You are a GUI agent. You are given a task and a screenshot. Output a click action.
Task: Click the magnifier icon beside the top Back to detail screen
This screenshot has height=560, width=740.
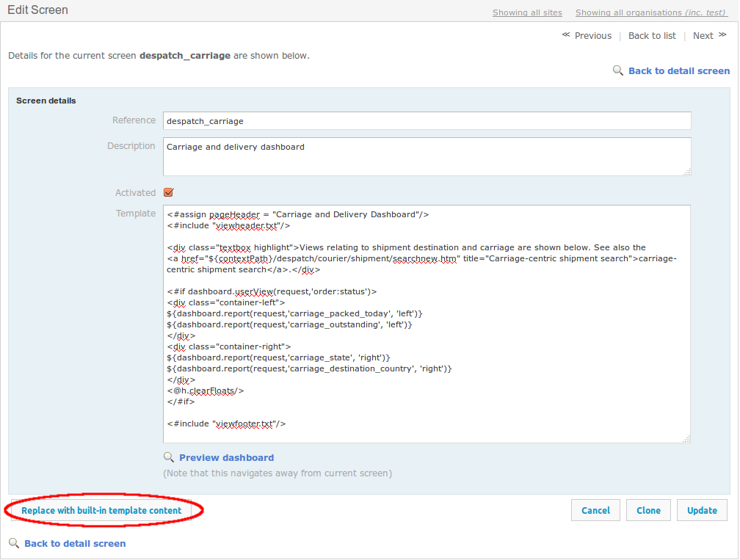(x=618, y=71)
